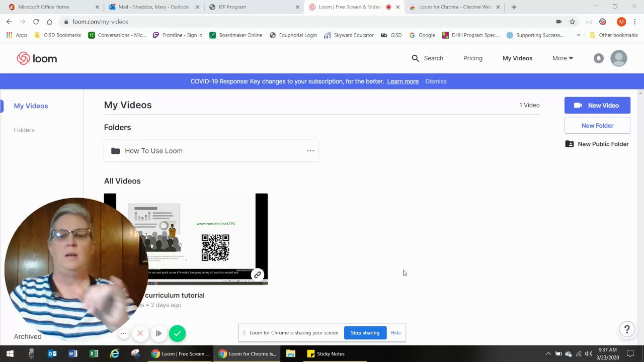The image size is (644, 362).
Task: Copy the video link using link icon
Action: click(257, 275)
